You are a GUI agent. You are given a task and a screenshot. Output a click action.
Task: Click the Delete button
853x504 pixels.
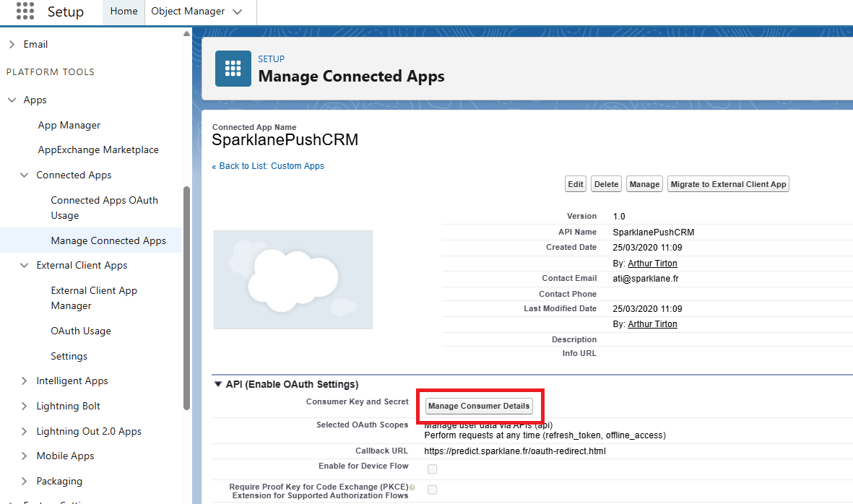[606, 184]
